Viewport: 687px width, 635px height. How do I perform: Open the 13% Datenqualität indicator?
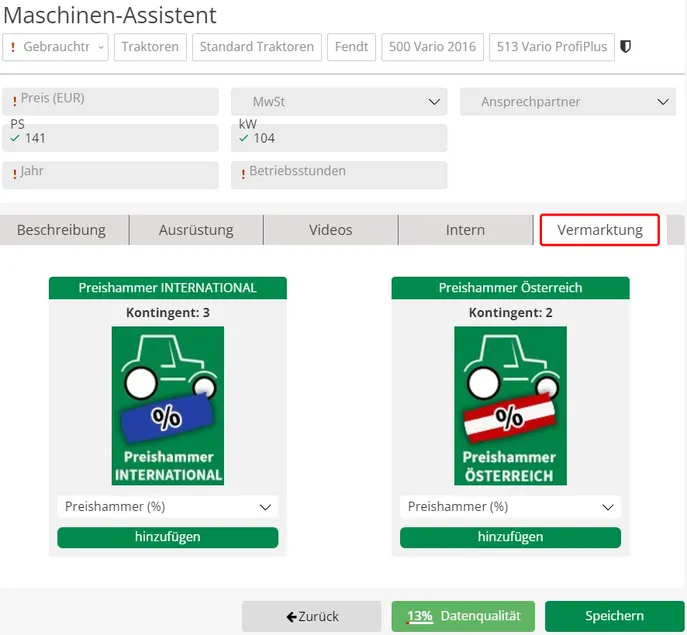point(463,616)
